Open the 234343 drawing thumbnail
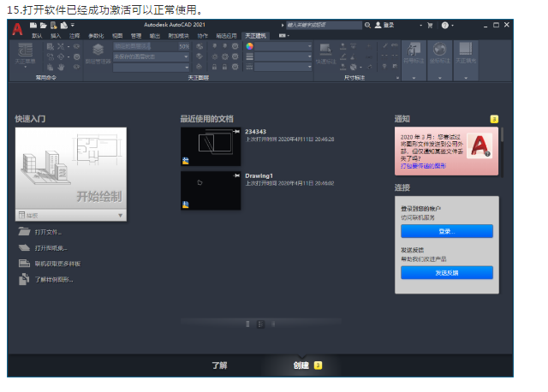The image size is (548, 392). tap(211, 146)
